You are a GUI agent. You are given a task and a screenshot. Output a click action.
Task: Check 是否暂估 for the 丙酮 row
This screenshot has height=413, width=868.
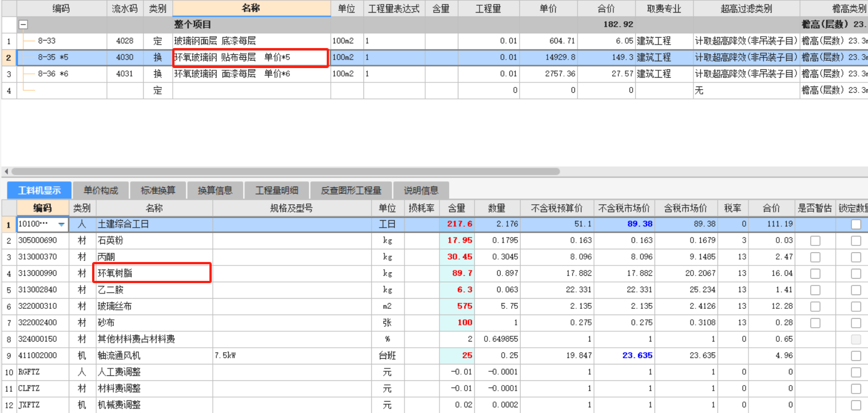[815, 257]
